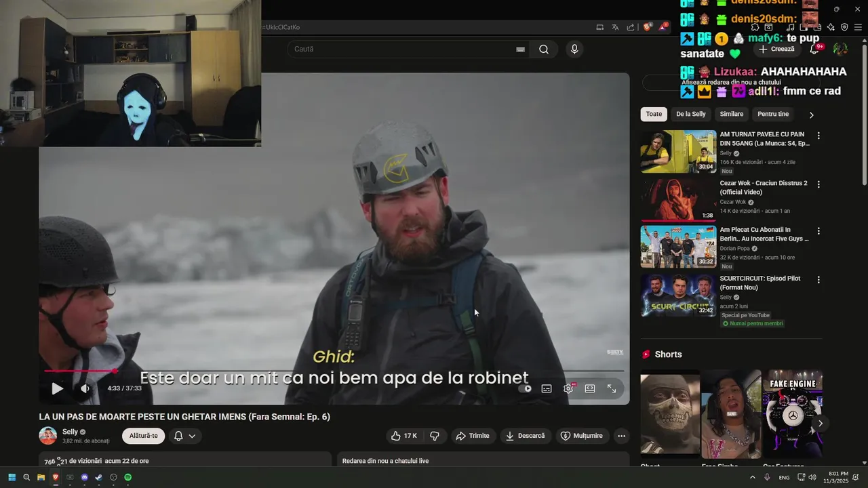Click the YouTube search magnifier button

(x=544, y=49)
